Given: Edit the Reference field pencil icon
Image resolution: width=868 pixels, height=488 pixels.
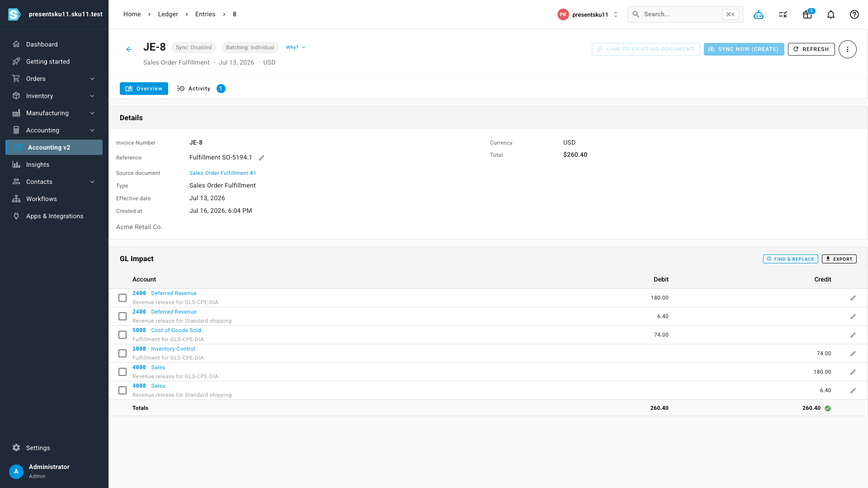Looking at the screenshot, I should 261,158.
